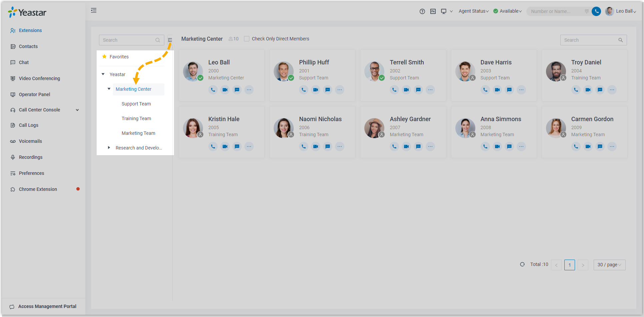Image resolution: width=644 pixels, height=317 pixels.
Task: Start video call with Phillip Huff
Action: 316,90
